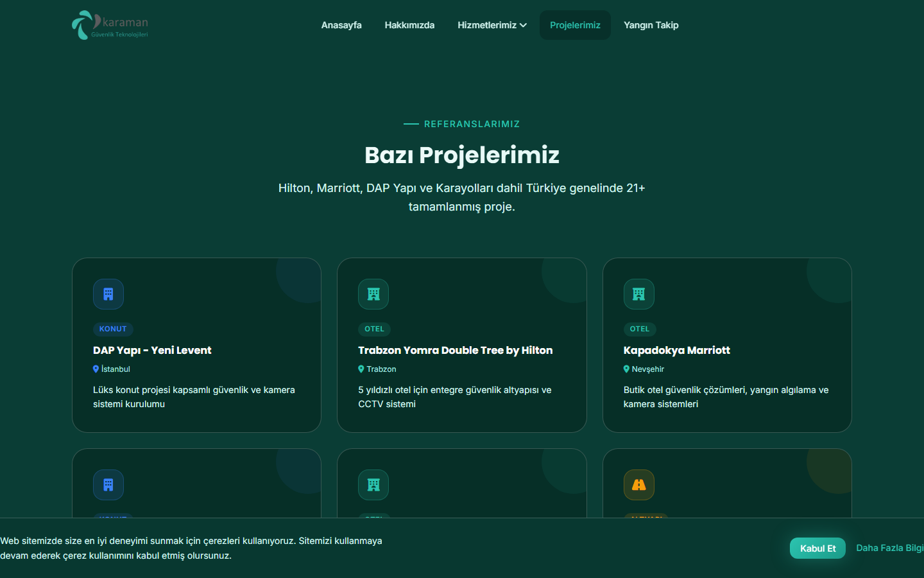Click the 5 yıldızlı otel description text
The image size is (924, 578).
[x=455, y=397]
